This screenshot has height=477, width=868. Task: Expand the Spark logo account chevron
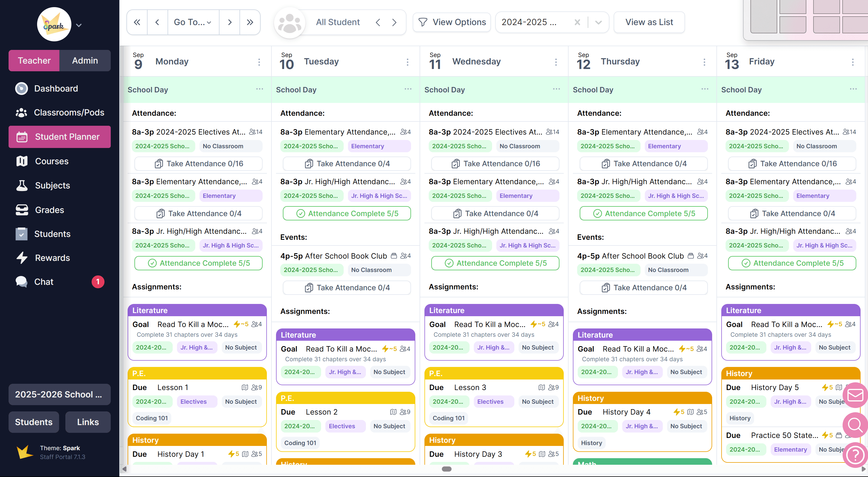79,25
